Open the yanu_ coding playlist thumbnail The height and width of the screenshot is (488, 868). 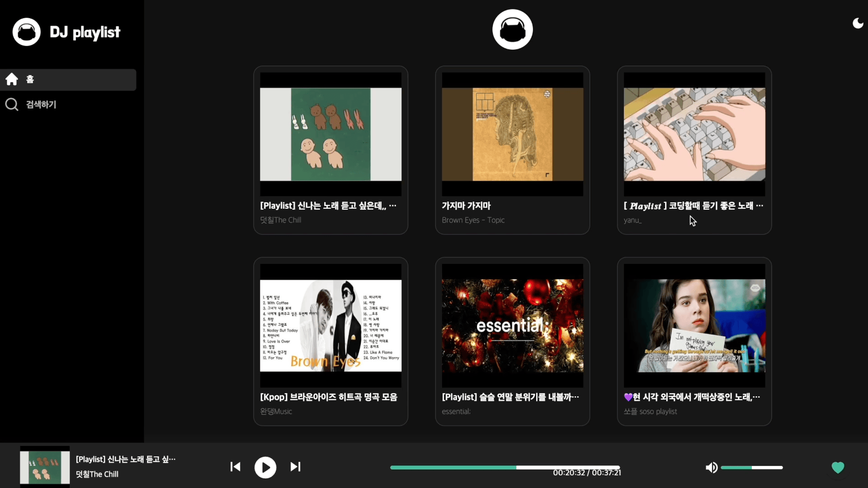pyautogui.click(x=694, y=133)
